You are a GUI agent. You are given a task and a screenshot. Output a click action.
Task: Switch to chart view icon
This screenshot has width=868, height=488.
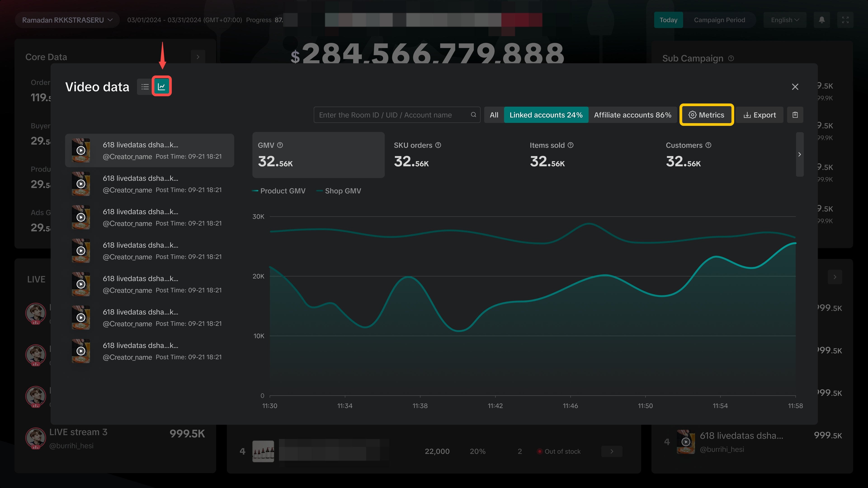[x=161, y=87]
